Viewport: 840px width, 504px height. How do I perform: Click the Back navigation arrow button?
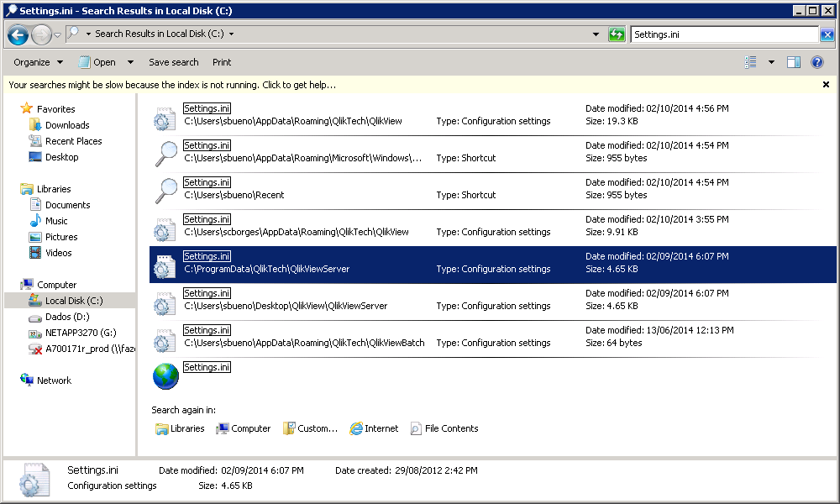[18, 34]
